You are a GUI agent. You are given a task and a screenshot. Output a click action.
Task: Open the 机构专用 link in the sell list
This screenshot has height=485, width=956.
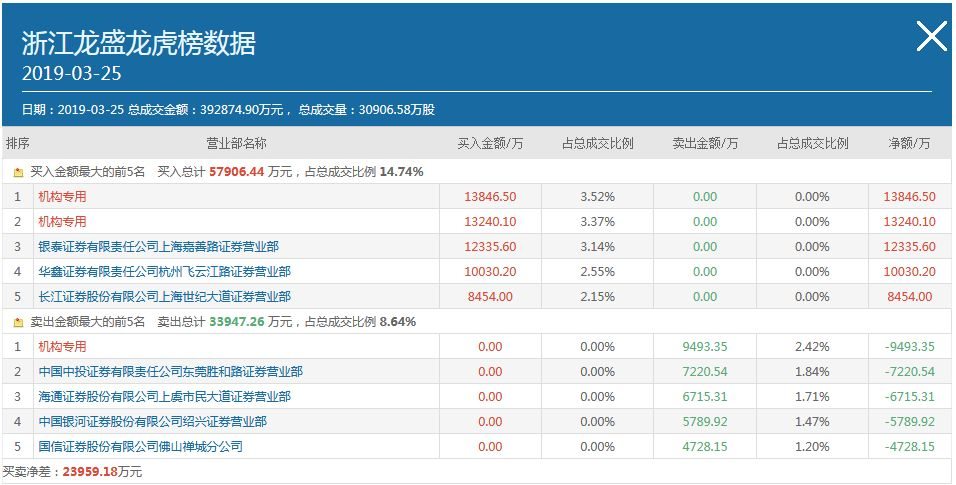pos(62,347)
